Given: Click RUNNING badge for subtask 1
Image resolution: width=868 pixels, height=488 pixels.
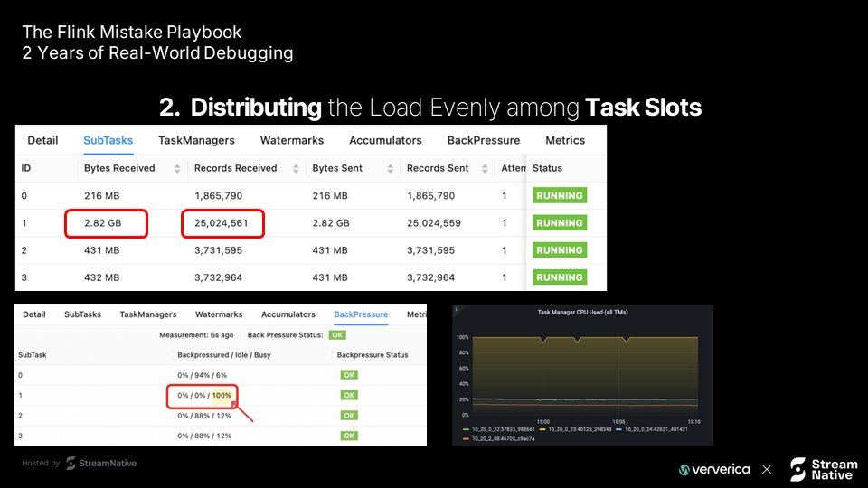Looking at the screenshot, I should coord(560,223).
